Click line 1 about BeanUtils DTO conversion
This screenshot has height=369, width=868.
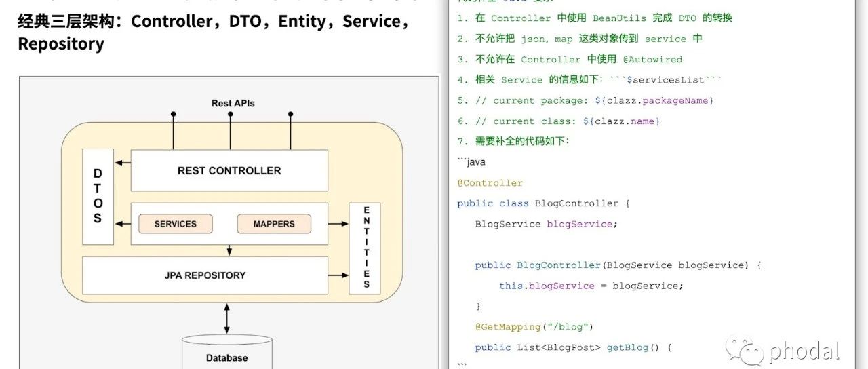pyautogui.click(x=595, y=18)
